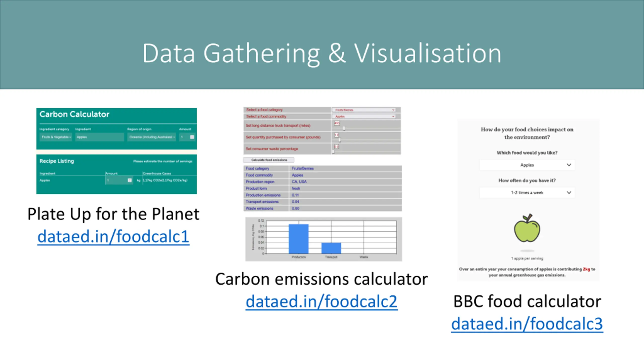
Task: Click the red '2kg' emissions figure
Action: [x=586, y=269]
